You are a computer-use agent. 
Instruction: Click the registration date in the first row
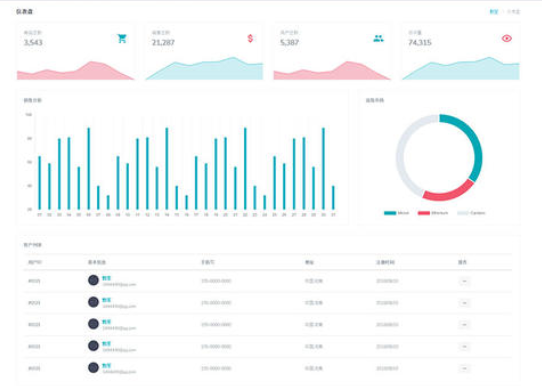[387, 281]
